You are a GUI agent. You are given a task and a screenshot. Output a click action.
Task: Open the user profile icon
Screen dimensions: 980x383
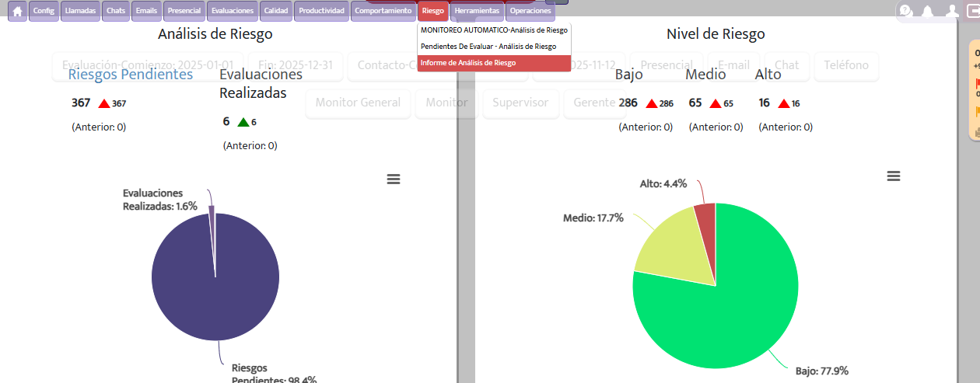pyautogui.click(x=952, y=11)
